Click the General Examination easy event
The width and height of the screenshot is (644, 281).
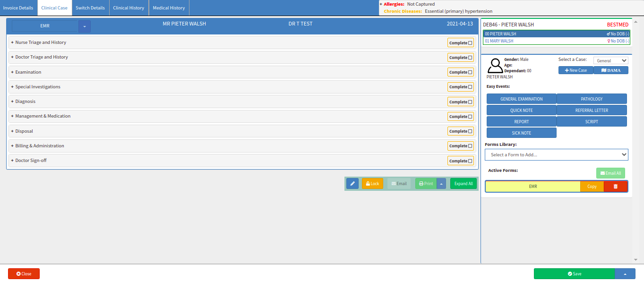point(522,99)
